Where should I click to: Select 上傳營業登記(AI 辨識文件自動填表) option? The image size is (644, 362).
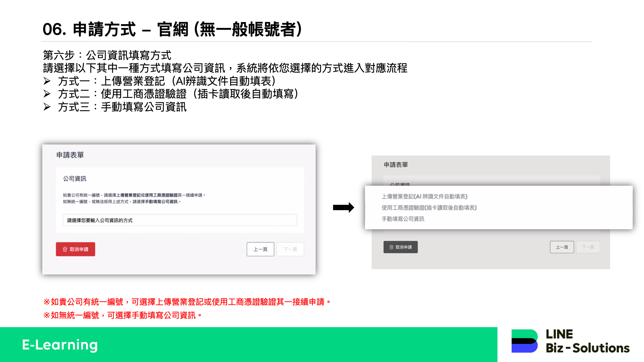coord(424,196)
